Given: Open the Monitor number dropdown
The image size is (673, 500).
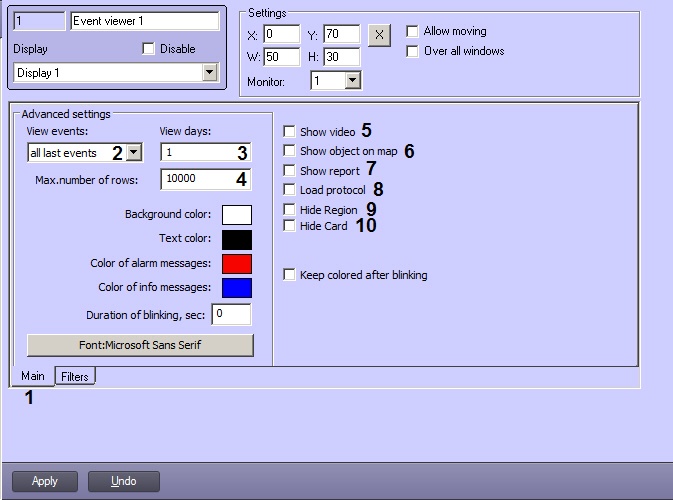Looking at the screenshot, I should click(352, 81).
